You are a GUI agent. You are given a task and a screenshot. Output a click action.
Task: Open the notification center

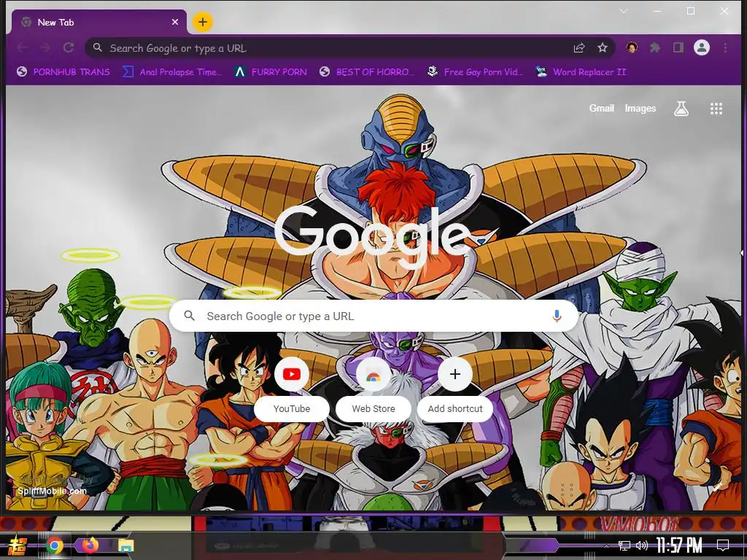pyautogui.click(x=723, y=545)
